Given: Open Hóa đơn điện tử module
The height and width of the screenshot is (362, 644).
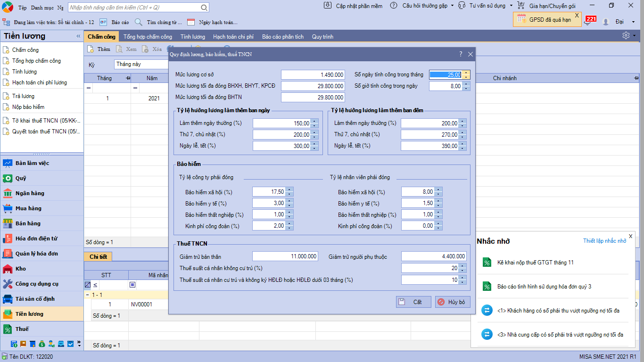Looking at the screenshot, I should 42,239.
